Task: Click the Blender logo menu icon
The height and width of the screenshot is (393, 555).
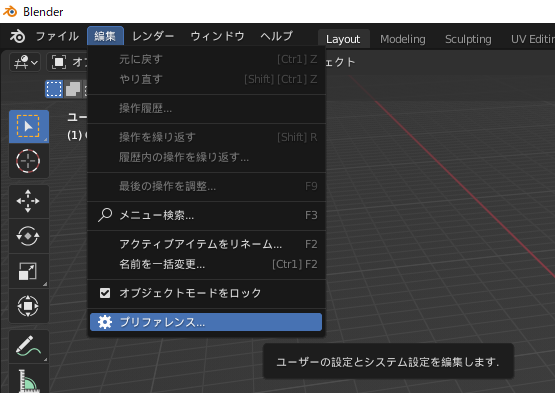Action: pyautogui.click(x=17, y=36)
